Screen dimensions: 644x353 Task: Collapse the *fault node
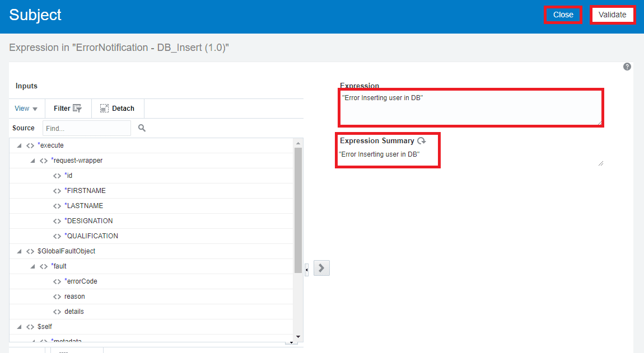[x=32, y=266]
